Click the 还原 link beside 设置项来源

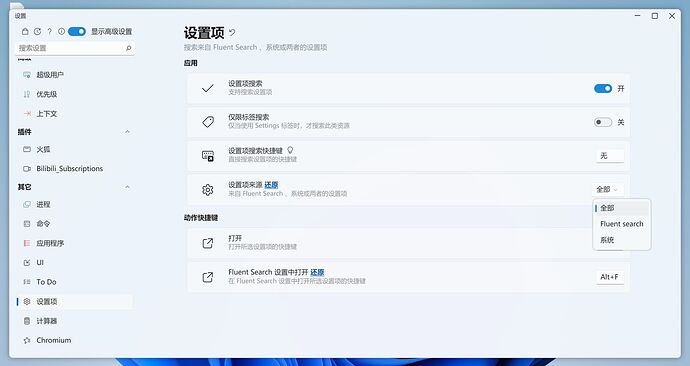[x=271, y=185]
